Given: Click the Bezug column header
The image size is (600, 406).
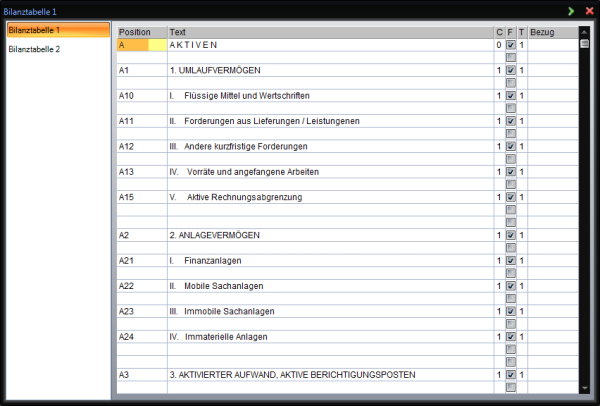Looking at the screenshot, I should (x=553, y=32).
